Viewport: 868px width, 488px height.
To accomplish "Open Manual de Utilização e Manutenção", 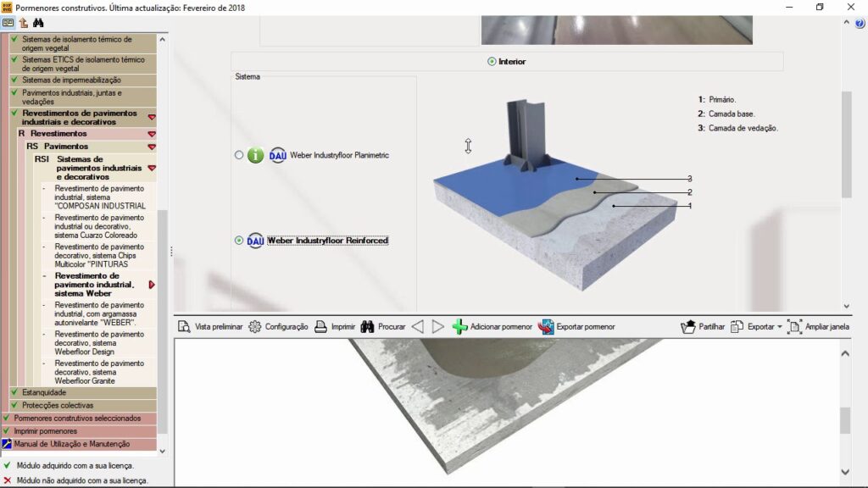I will (x=72, y=444).
